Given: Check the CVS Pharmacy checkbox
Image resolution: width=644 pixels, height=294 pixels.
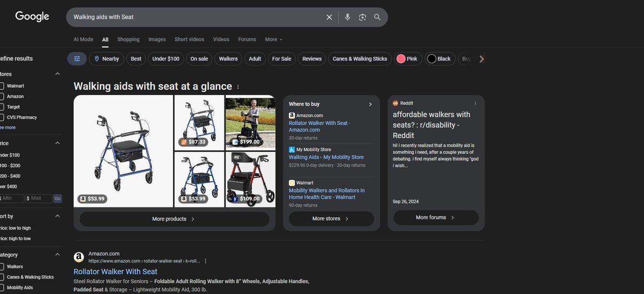Looking at the screenshot, I should [2, 117].
